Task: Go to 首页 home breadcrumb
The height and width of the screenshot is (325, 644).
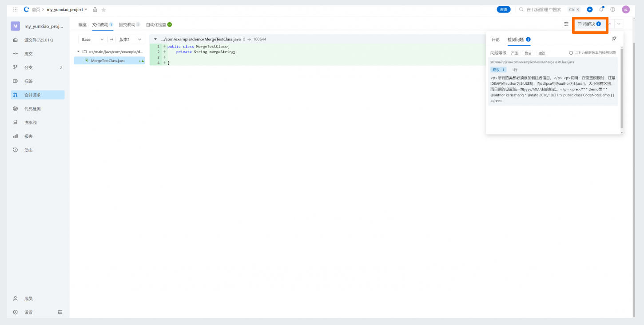Action: 36,9
